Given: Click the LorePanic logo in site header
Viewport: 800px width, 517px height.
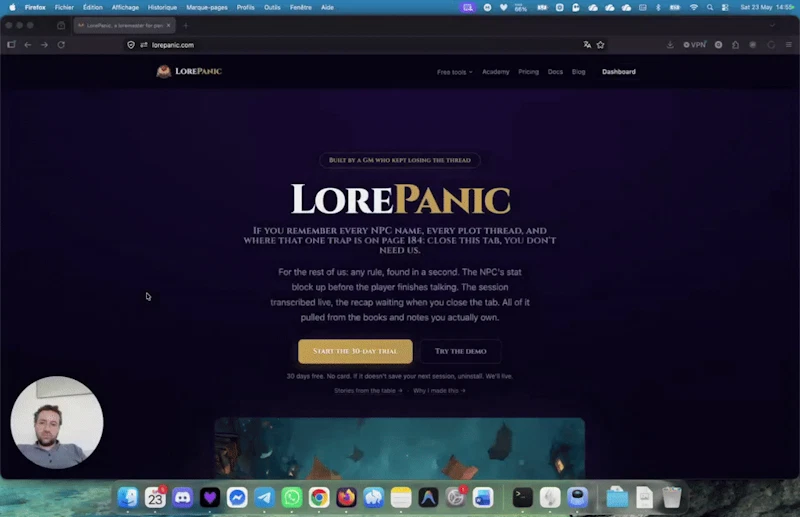Looking at the screenshot, I should click(x=189, y=71).
